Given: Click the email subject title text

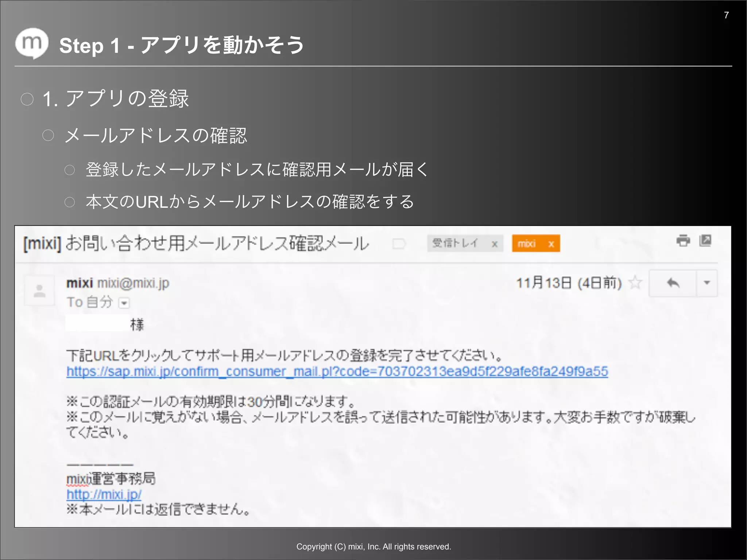Looking at the screenshot, I should (x=196, y=244).
